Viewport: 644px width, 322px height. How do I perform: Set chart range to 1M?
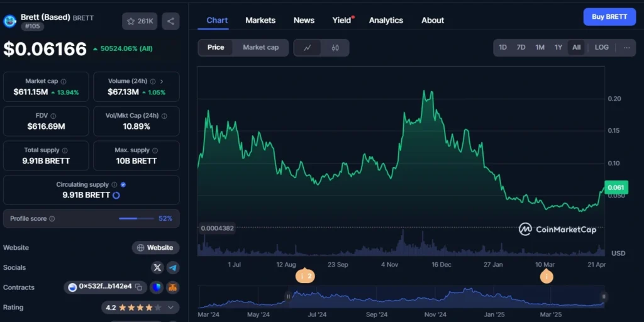[540, 48]
